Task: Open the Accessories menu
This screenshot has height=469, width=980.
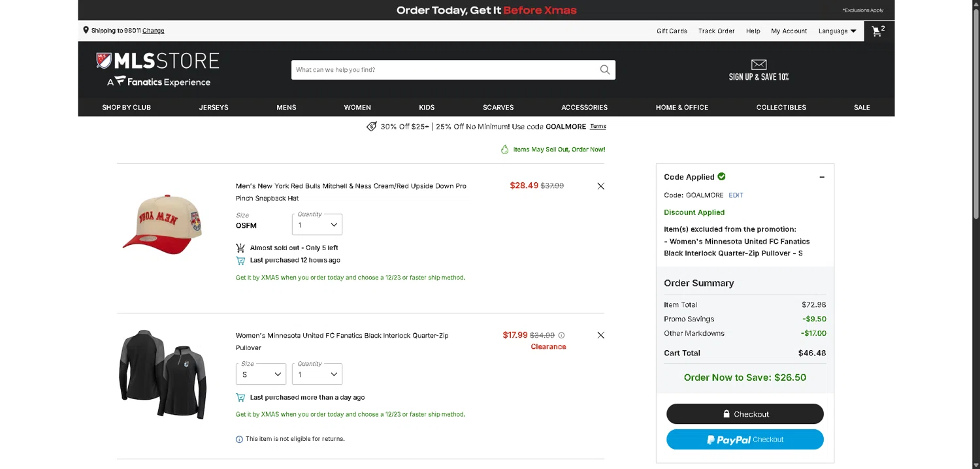Action: click(x=585, y=107)
